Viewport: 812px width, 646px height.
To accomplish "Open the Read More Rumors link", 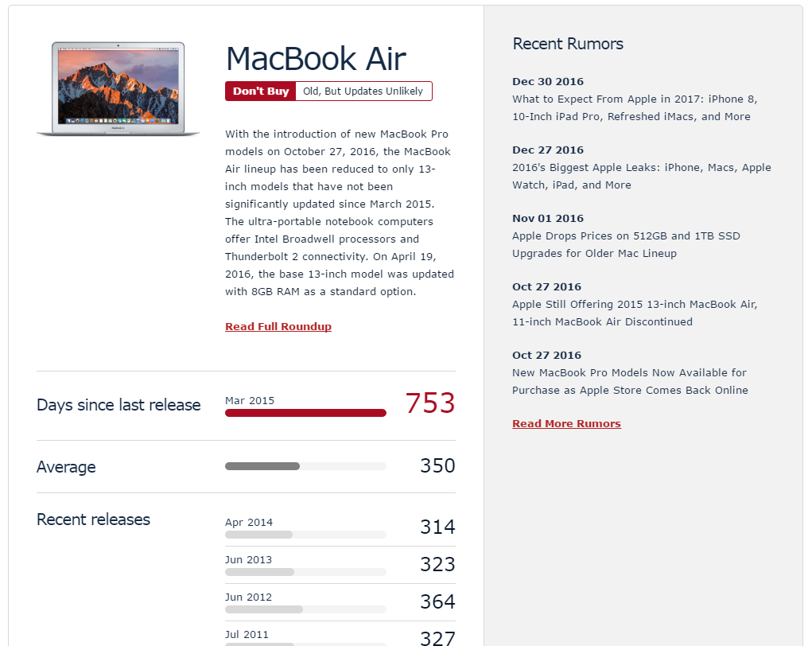I will pos(566,423).
